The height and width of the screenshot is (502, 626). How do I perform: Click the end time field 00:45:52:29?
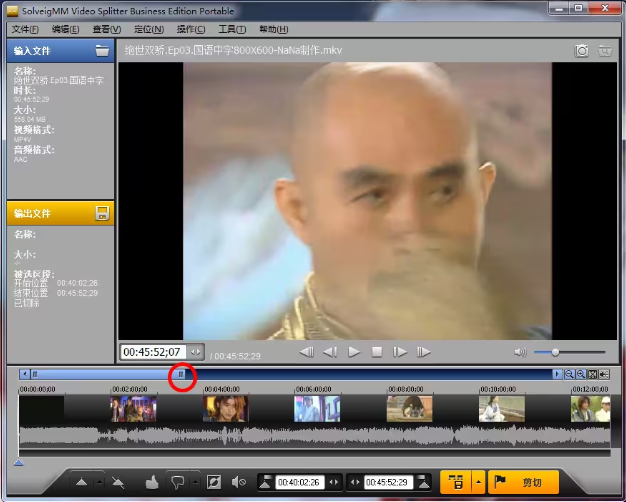point(388,482)
